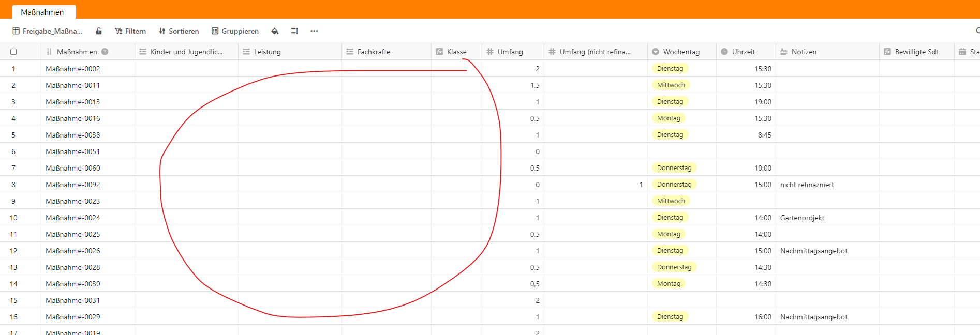Open the Gruppieren grouping options
980x335 pixels.
[235, 31]
